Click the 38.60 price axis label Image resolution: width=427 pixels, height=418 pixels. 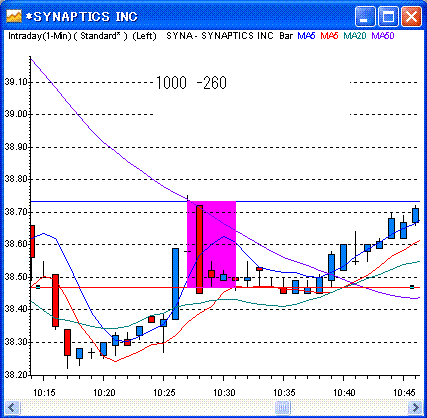coord(16,244)
